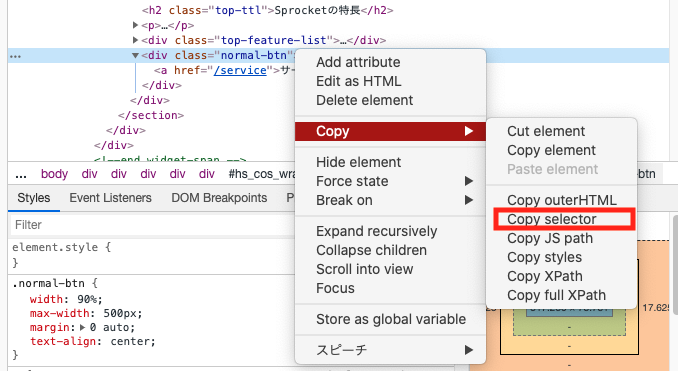Open the Break on submenu arrow
Image resolution: width=678 pixels, height=371 pixels.
[x=469, y=200]
